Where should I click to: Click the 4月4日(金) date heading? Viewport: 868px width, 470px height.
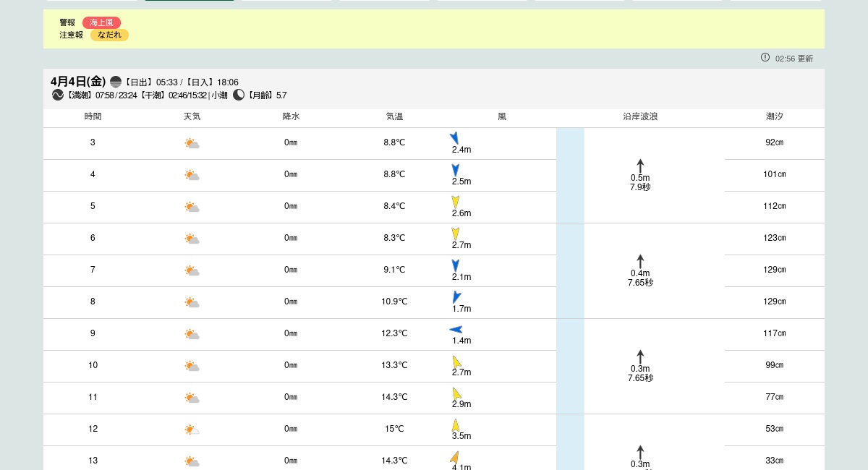pyautogui.click(x=78, y=81)
